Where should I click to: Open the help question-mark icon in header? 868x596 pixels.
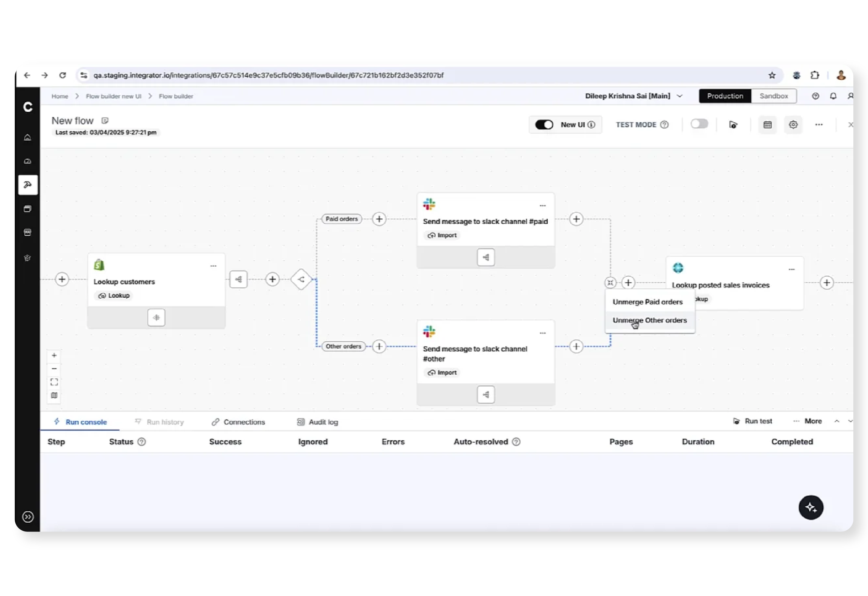(815, 96)
